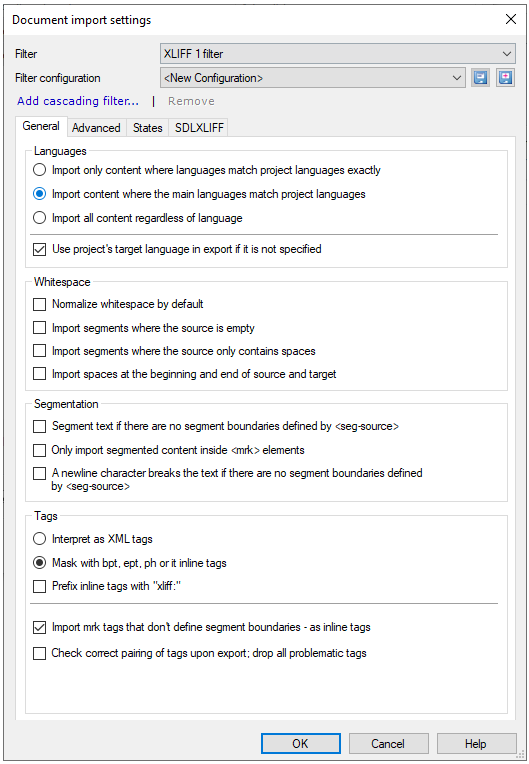Open the States tab

[x=148, y=128]
